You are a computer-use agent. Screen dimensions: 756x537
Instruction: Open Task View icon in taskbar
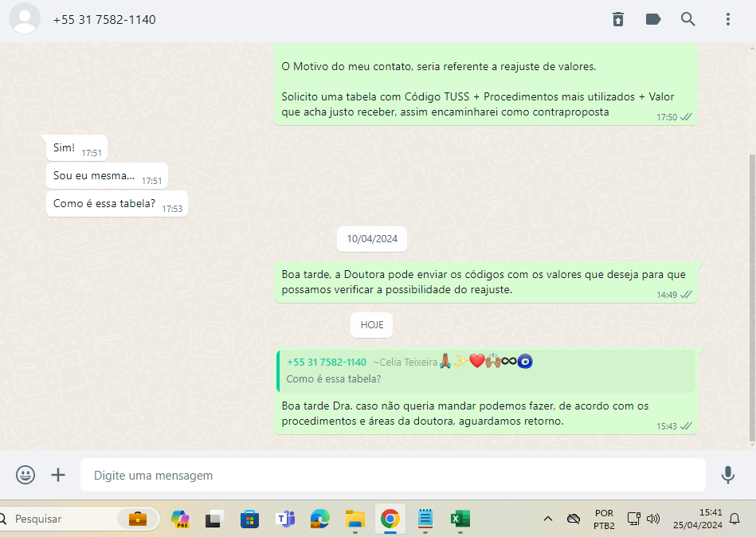pyautogui.click(x=214, y=519)
